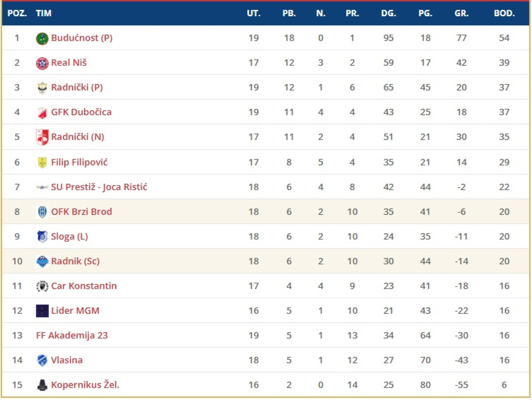Open the SU Prestiž - Joca Ristić link
The width and height of the screenshot is (532, 400).
pyautogui.click(x=99, y=187)
